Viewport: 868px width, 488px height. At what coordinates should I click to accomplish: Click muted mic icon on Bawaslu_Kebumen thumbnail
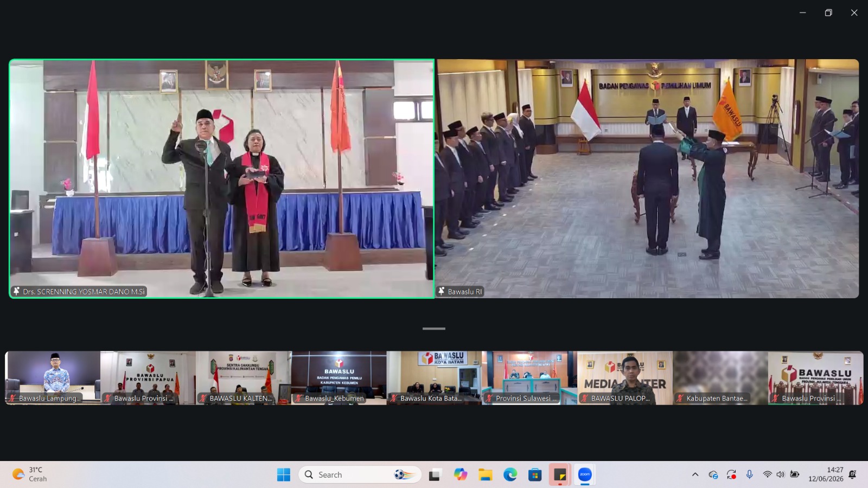[x=298, y=398]
